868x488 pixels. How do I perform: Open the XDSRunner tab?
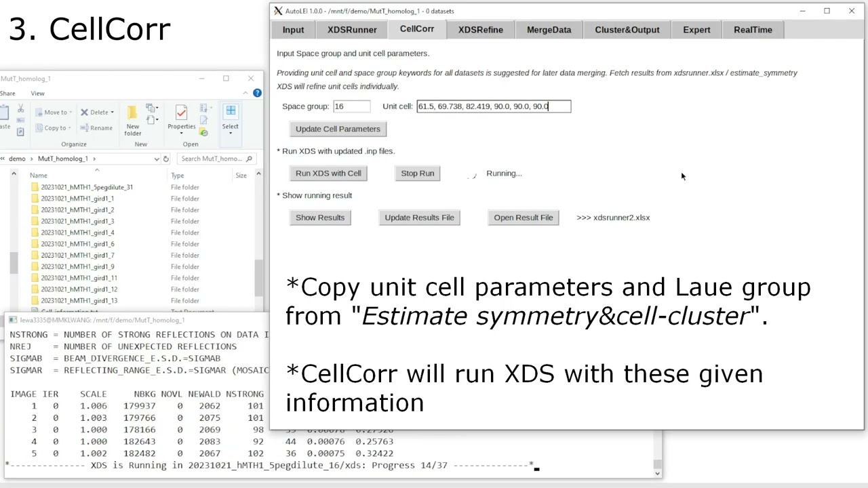352,30
